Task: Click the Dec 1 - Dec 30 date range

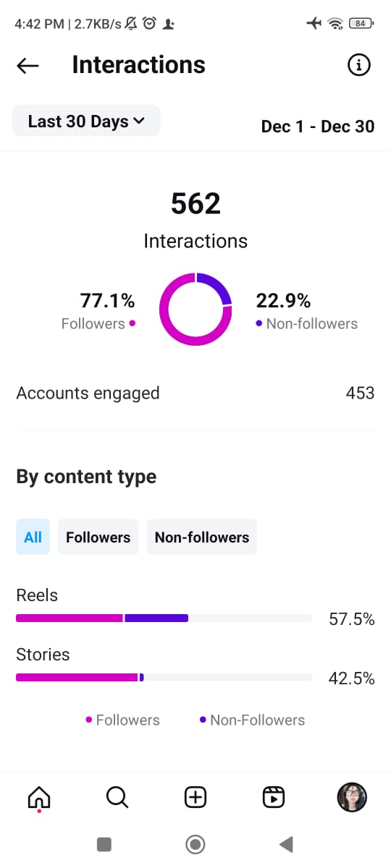Action: click(x=318, y=127)
